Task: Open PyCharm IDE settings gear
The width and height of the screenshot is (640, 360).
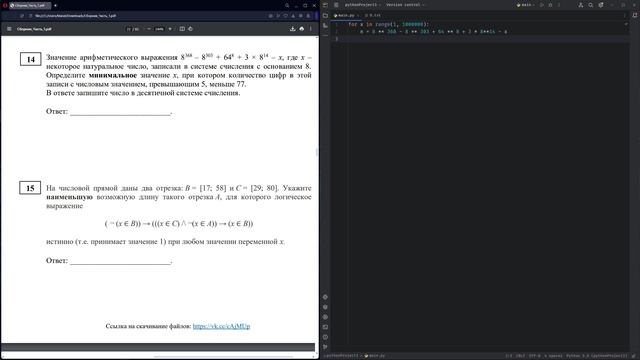Action: 601,5
